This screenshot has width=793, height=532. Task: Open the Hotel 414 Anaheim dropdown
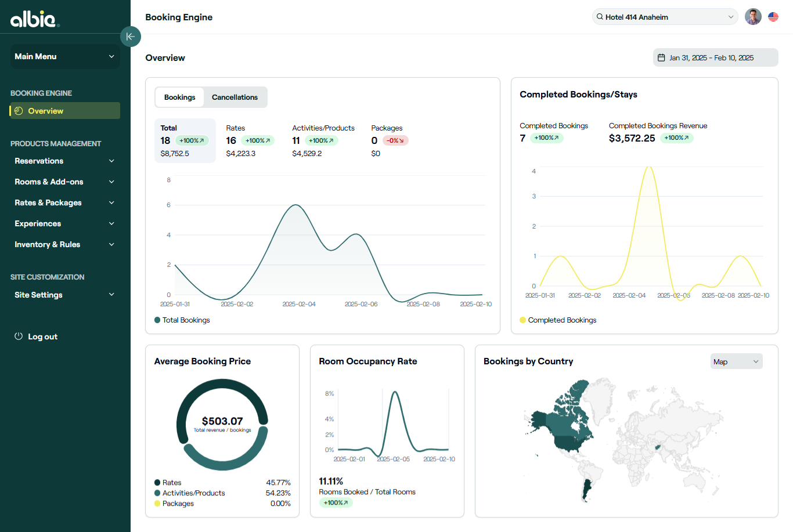(x=665, y=17)
